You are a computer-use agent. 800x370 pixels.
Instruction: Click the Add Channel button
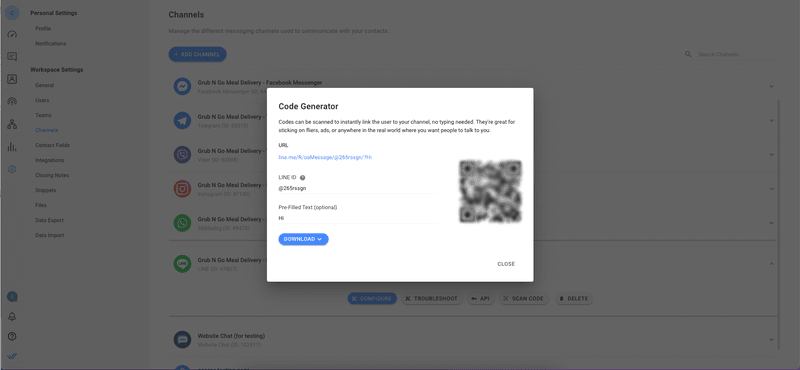point(197,54)
